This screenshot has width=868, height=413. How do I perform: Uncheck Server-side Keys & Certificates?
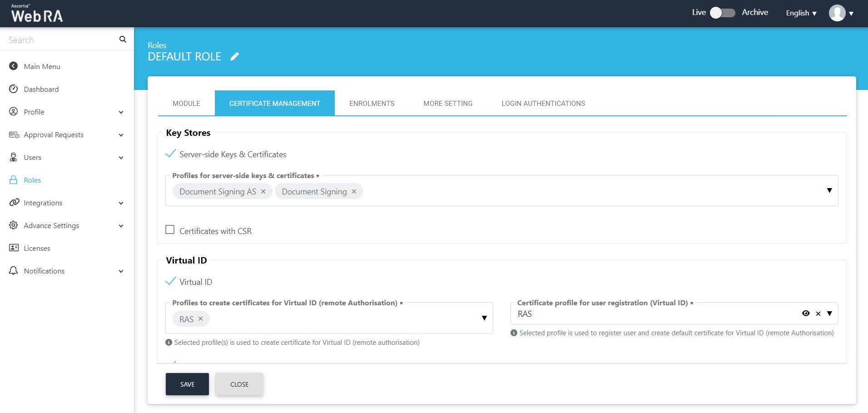point(171,154)
